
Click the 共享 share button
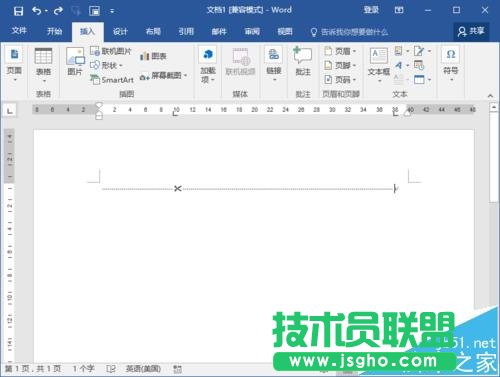[x=471, y=32]
